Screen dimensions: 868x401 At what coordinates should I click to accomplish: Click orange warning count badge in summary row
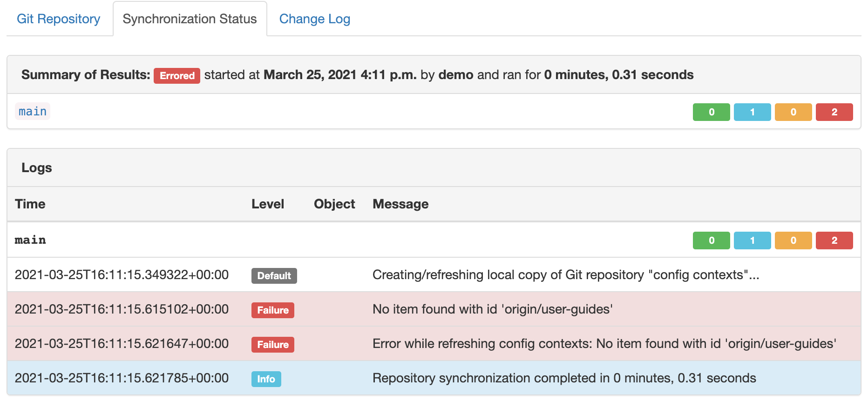tap(793, 112)
